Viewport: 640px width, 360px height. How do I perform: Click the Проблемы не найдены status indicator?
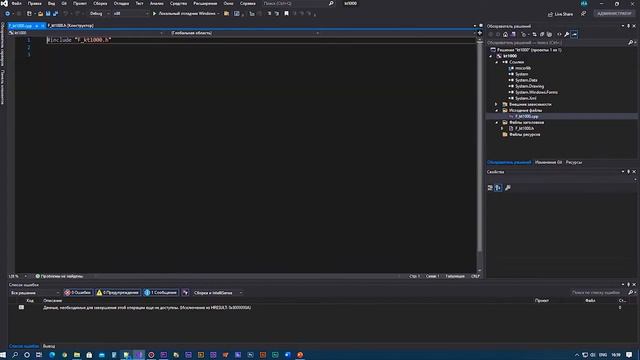(x=59, y=276)
